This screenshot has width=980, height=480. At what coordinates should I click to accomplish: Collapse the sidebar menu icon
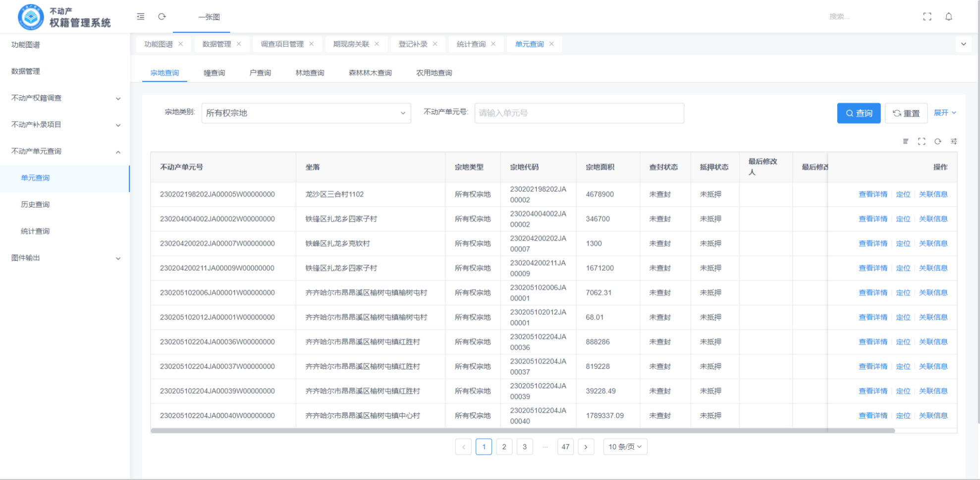coord(141,16)
